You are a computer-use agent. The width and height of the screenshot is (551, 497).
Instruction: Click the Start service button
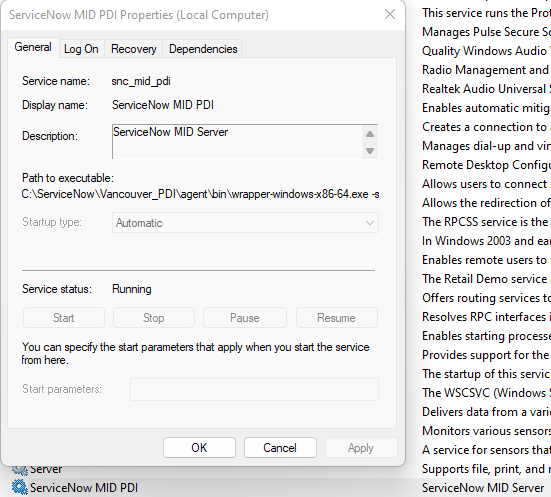click(x=64, y=318)
